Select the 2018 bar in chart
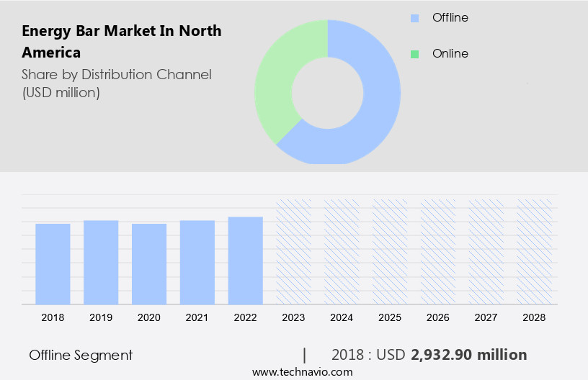 (x=53, y=263)
